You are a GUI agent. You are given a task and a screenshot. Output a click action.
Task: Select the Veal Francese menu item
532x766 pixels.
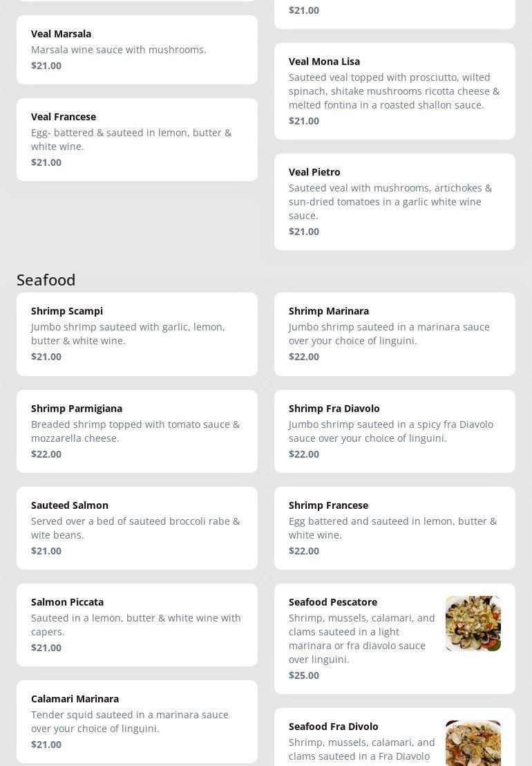coord(137,140)
